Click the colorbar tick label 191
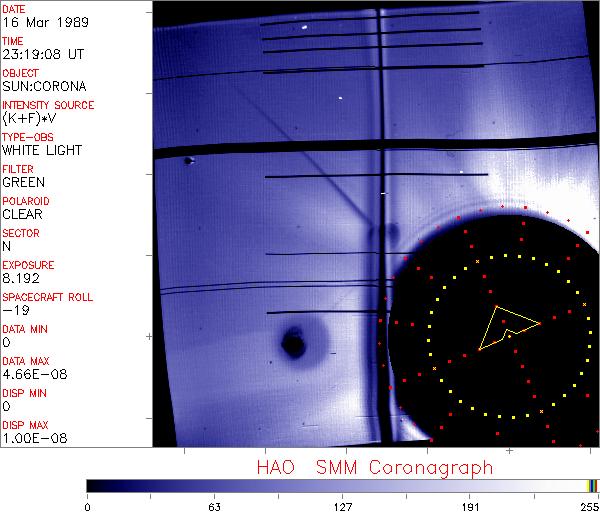 [x=470, y=505]
